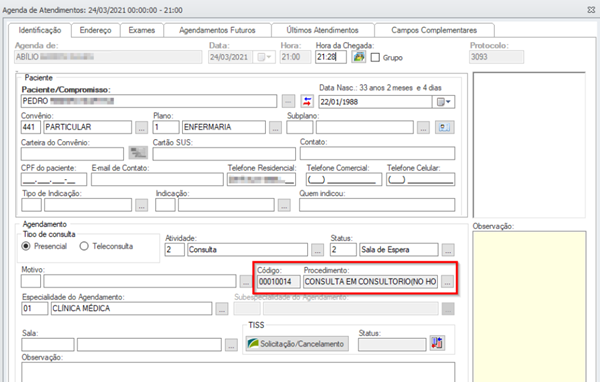
Task: Open Tipo de Indicação lookup button
Action: (x=142, y=205)
